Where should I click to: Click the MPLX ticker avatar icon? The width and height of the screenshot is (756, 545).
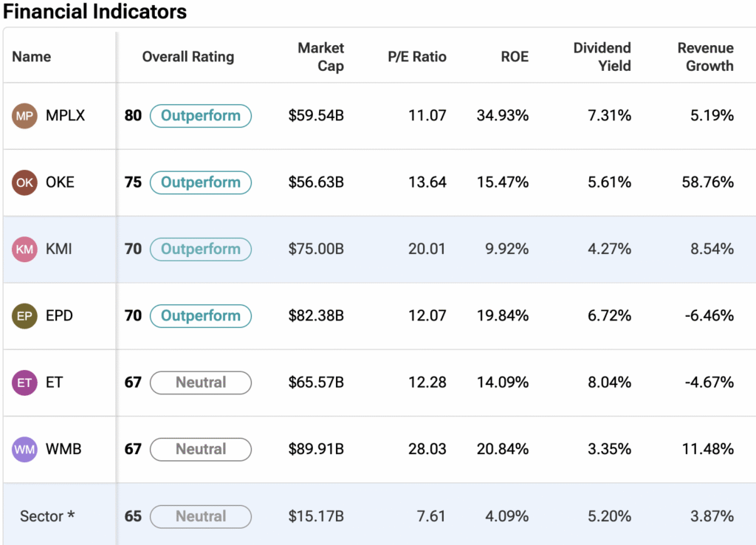25,116
